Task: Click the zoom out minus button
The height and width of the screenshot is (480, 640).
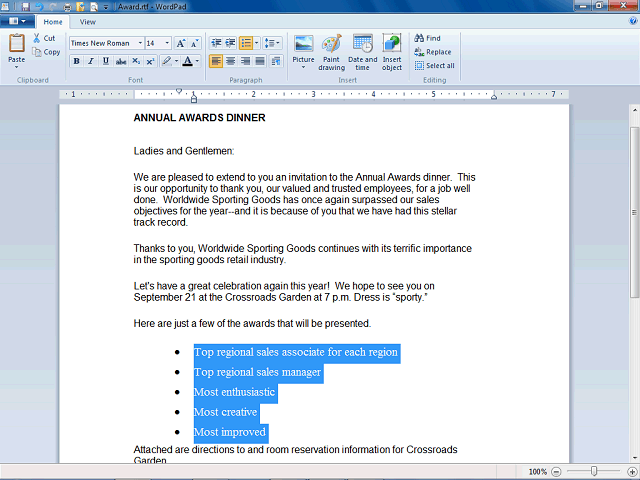Action: pos(556,472)
